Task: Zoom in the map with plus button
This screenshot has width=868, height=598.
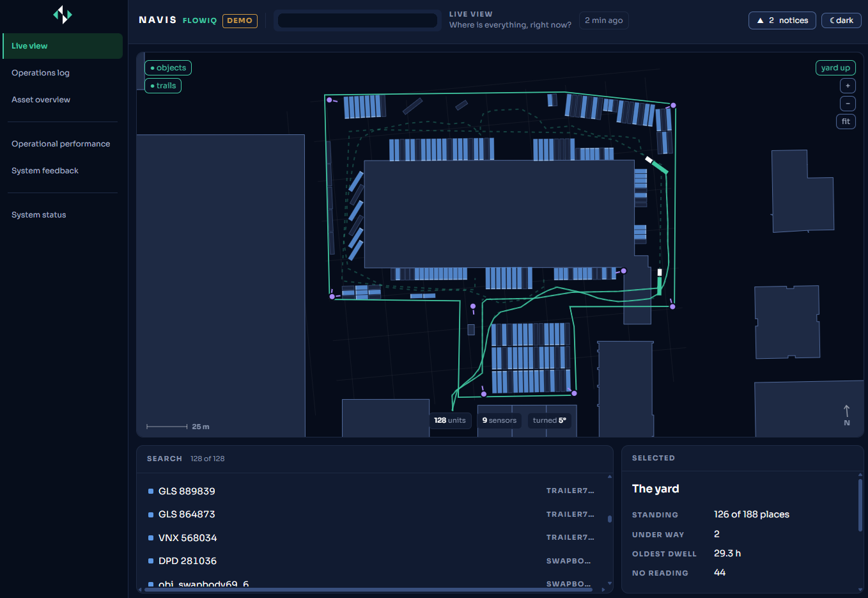Action: (848, 86)
